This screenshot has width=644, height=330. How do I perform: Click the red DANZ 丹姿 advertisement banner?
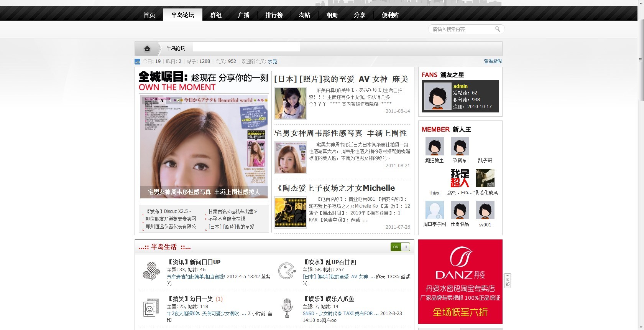point(460,282)
